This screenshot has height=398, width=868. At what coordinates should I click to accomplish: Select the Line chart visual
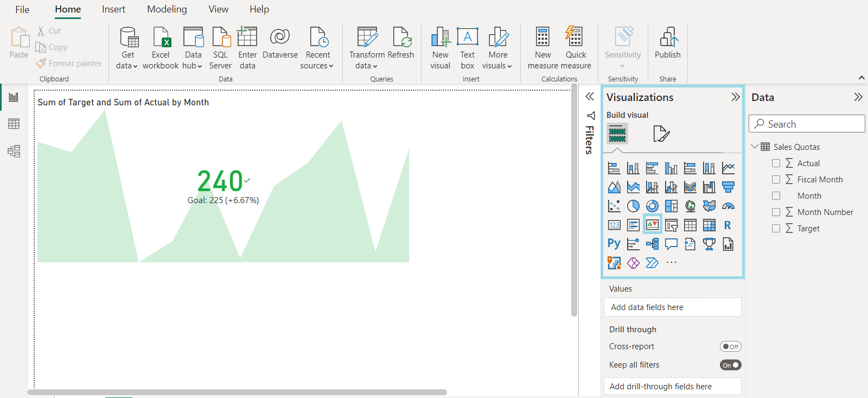(x=728, y=168)
